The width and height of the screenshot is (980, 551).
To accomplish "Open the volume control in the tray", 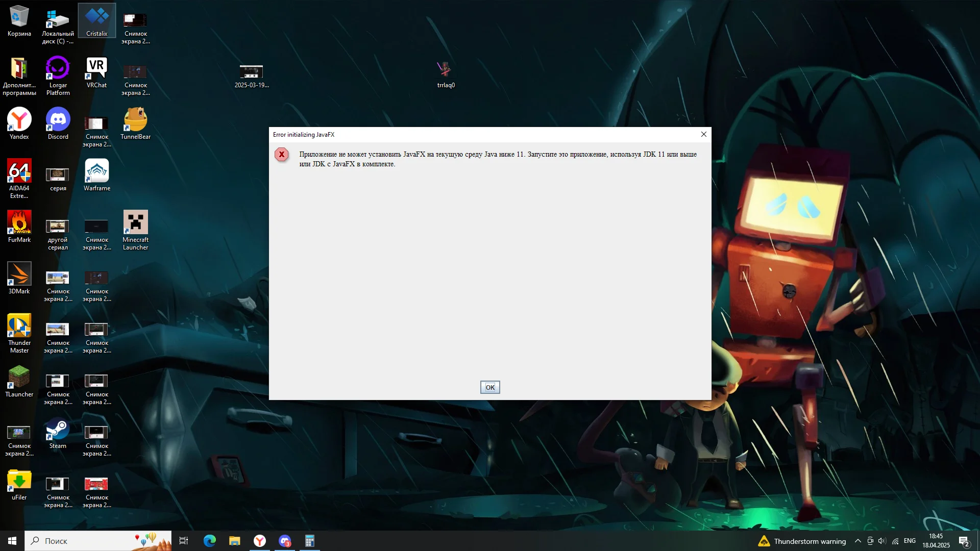I will (883, 541).
